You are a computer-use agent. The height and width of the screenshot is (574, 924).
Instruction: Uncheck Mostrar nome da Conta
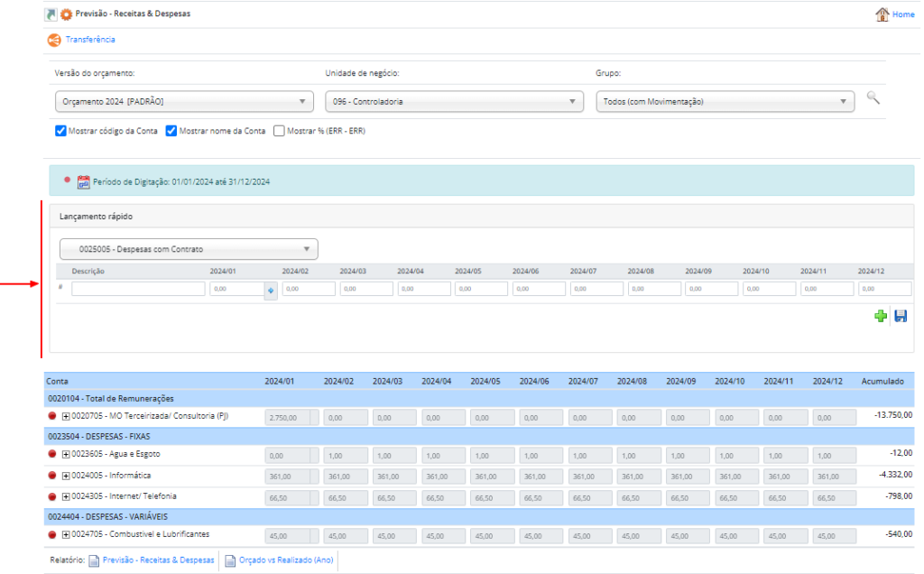[171, 131]
